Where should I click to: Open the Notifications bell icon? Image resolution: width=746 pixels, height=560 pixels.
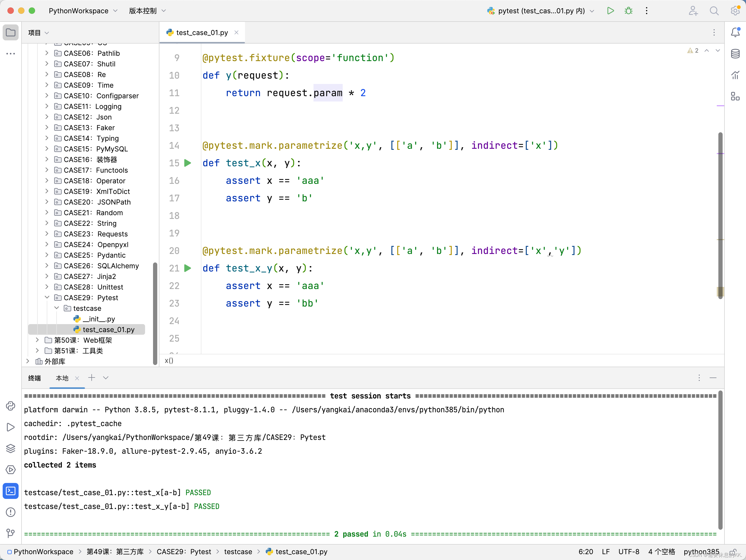[735, 33]
